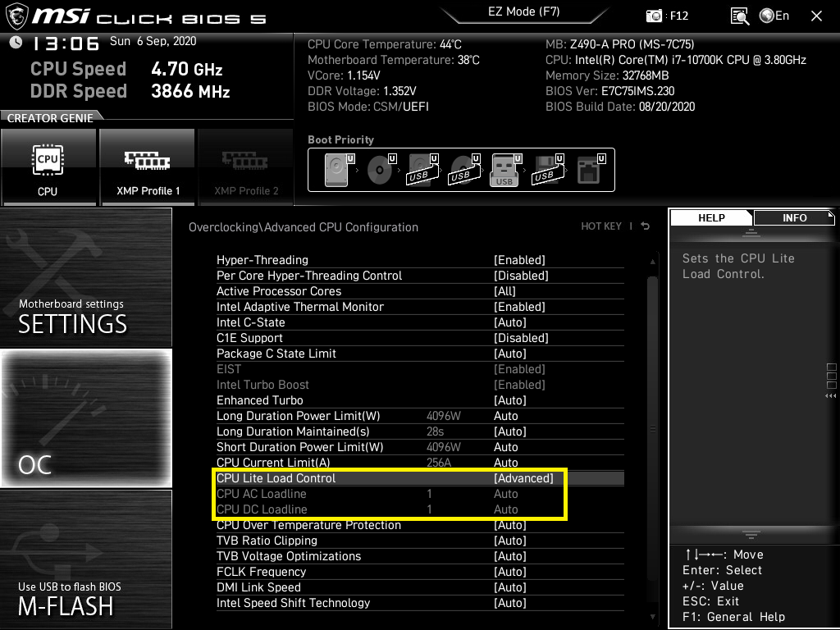Click the clock icon beside the time
Screen dimensions: 840x630
16,42
